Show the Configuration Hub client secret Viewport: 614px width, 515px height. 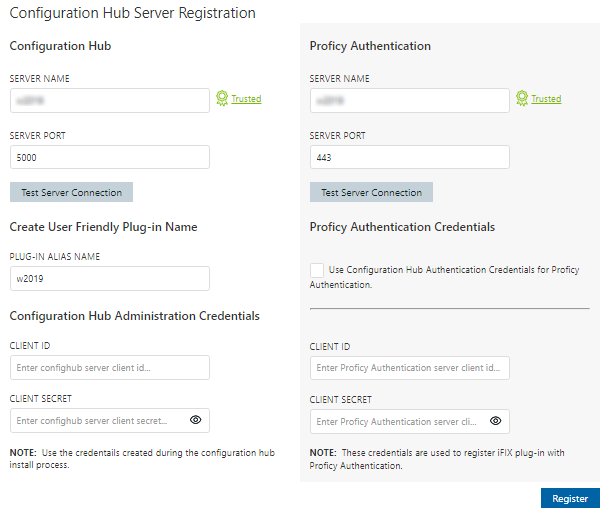coord(195,420)
